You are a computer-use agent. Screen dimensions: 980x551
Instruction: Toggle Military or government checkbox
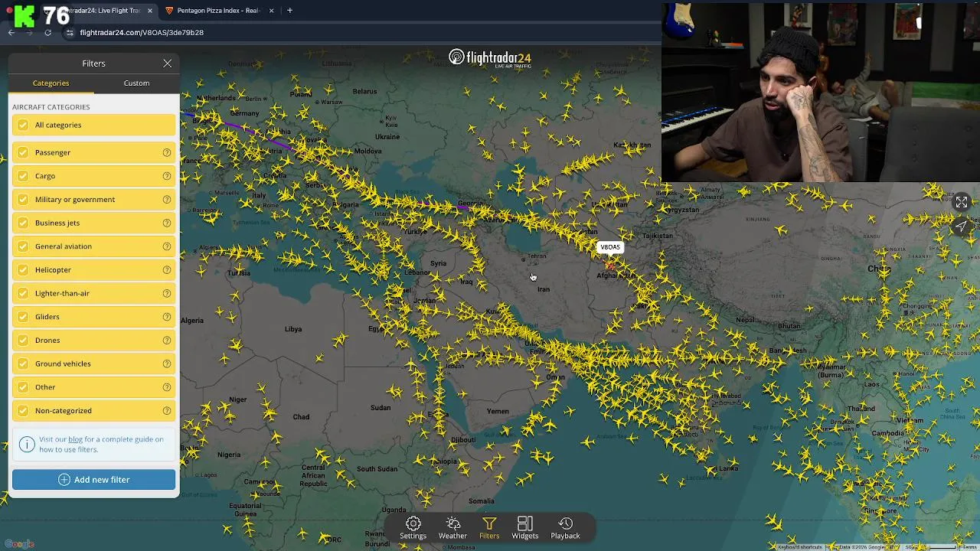[x=23, y=200]
